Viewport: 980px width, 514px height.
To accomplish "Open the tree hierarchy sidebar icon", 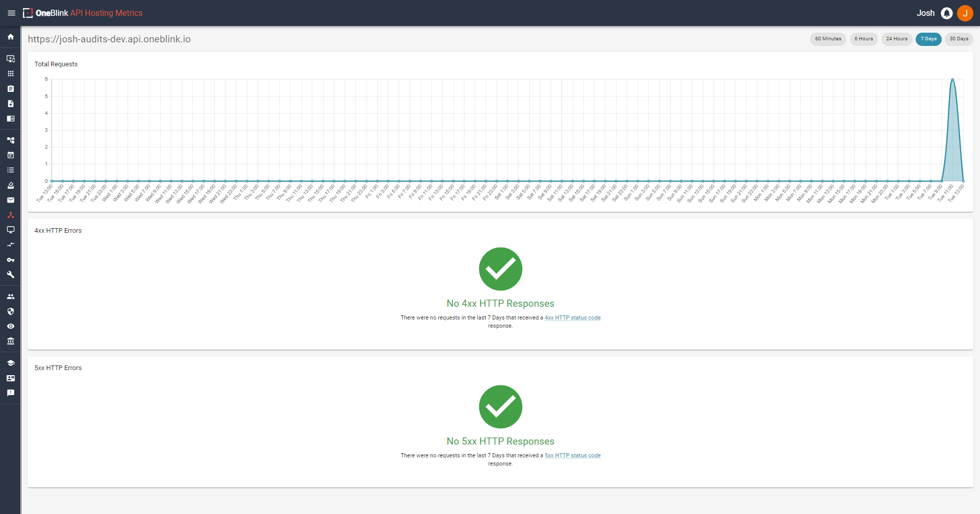I will click(x=11, y=140).
